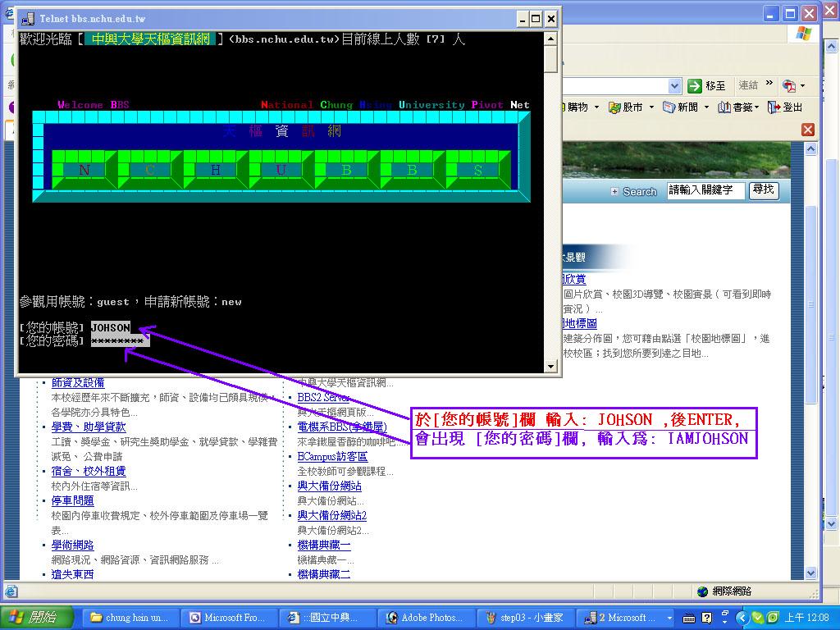
Task: Open the 興大備份網站 link
Action: point(330,486)
